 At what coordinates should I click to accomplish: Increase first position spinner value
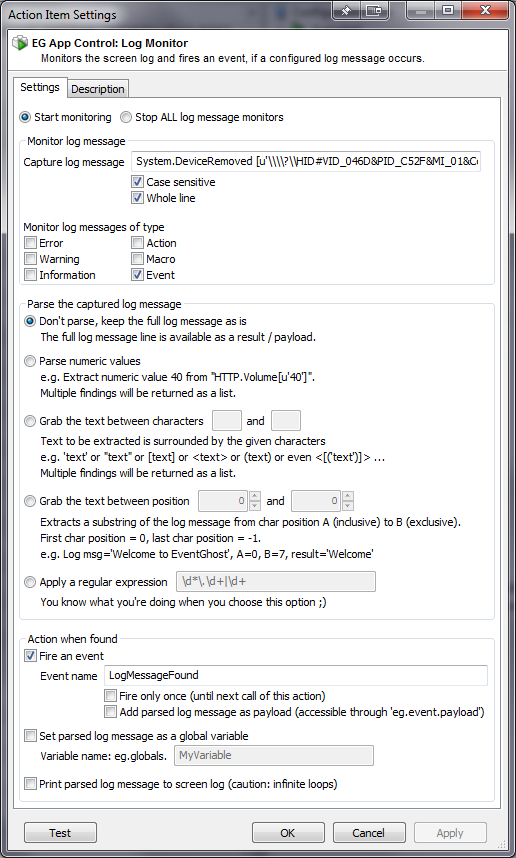(x=255, y=496)
